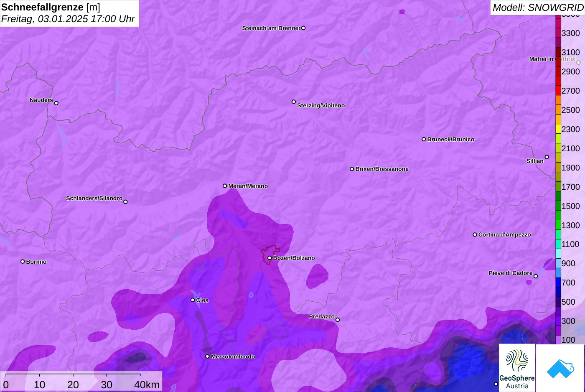
Task: Click the Brixen/Bressanone label text
Action: tap(382, 169)
